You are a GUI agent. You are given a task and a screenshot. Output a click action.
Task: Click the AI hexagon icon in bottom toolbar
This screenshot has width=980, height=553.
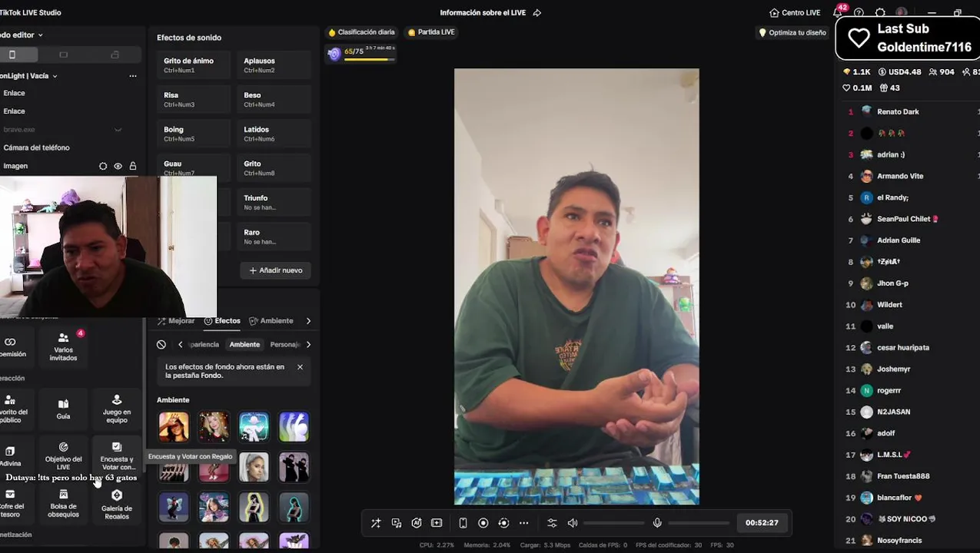[x=417, y=523]
